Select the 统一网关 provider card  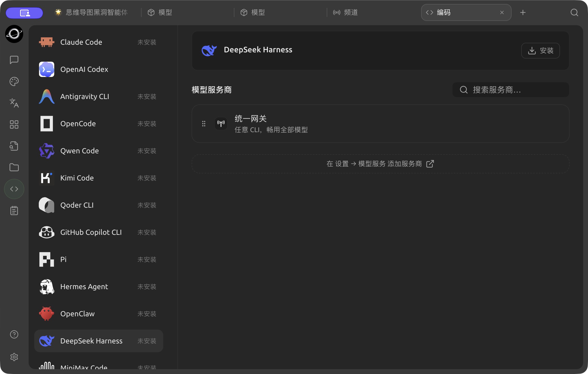pos(380,124)
